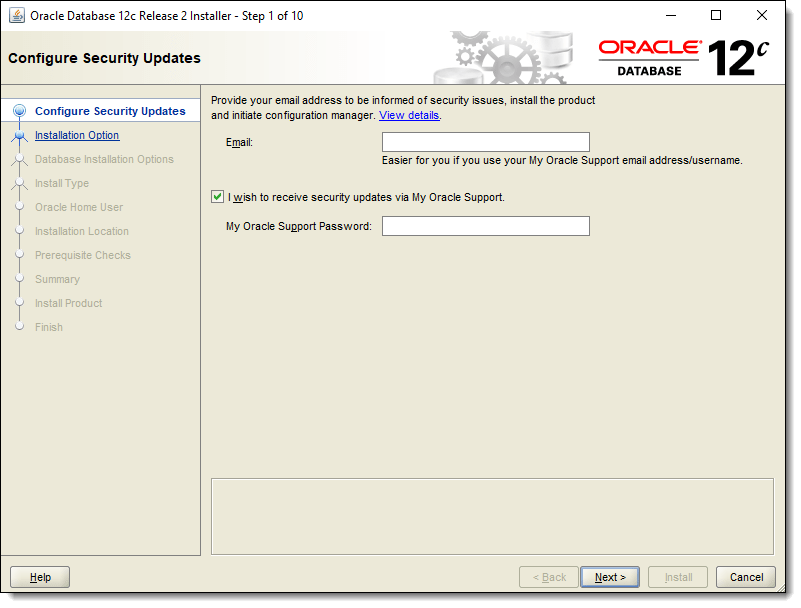Image resolution: width=801 pixels, height=608 pixels.
Task: Click the Prerequisite Checks step icon
Action: pos(20,255)
